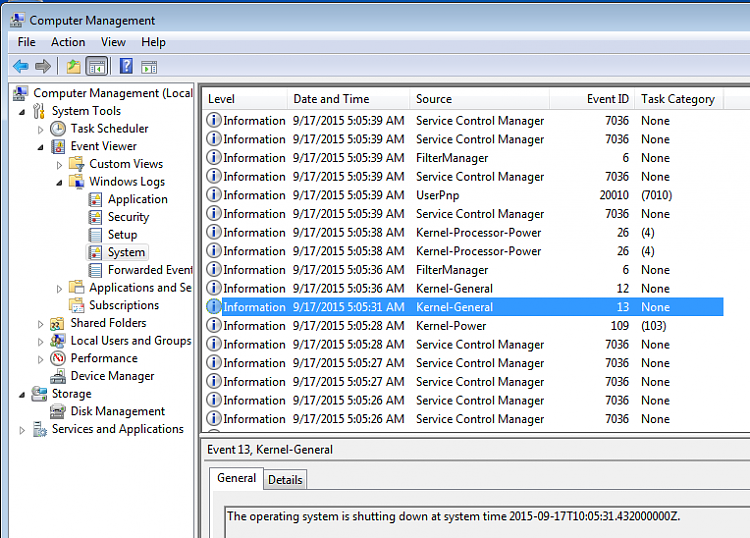Click the Storage icon in tree
Image resolution: width=750 pixels, height=538 pixels.
39,394
